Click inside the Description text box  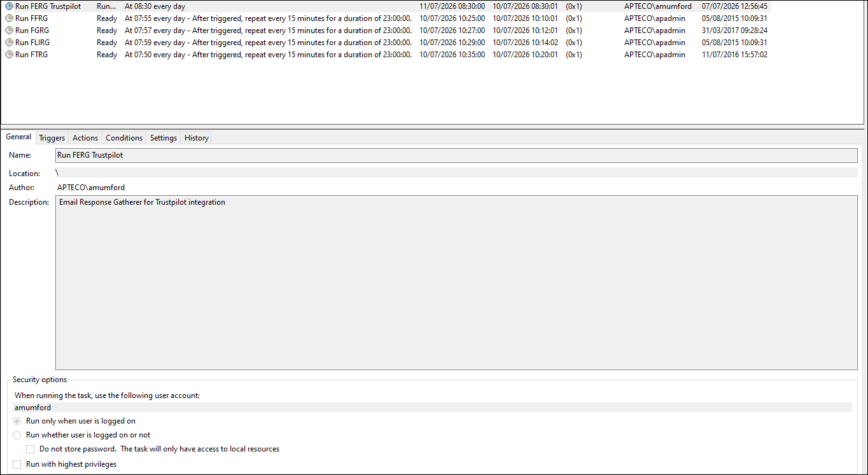coord(456,282)
